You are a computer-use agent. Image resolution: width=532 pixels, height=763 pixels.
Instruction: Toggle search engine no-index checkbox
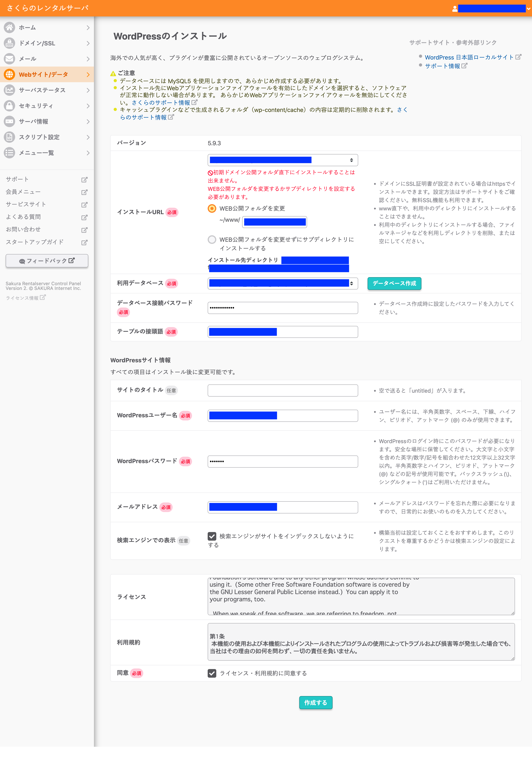point(212,536)
